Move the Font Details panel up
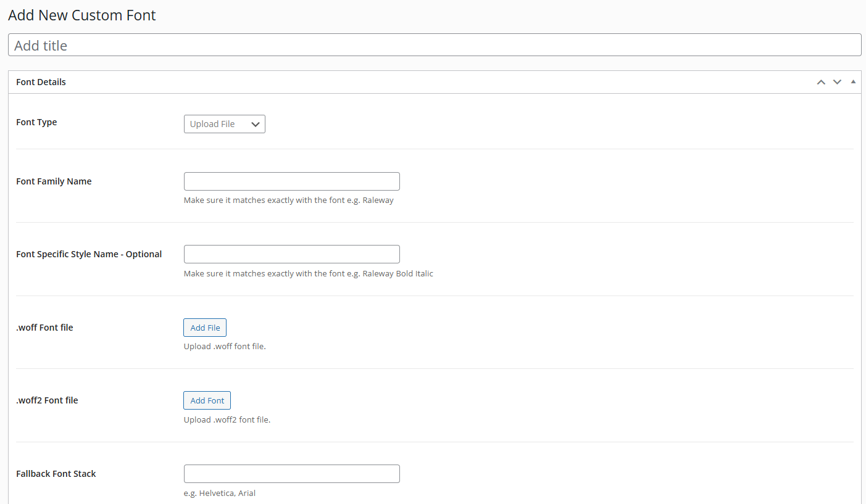866x504 pixels. (821, 82)
